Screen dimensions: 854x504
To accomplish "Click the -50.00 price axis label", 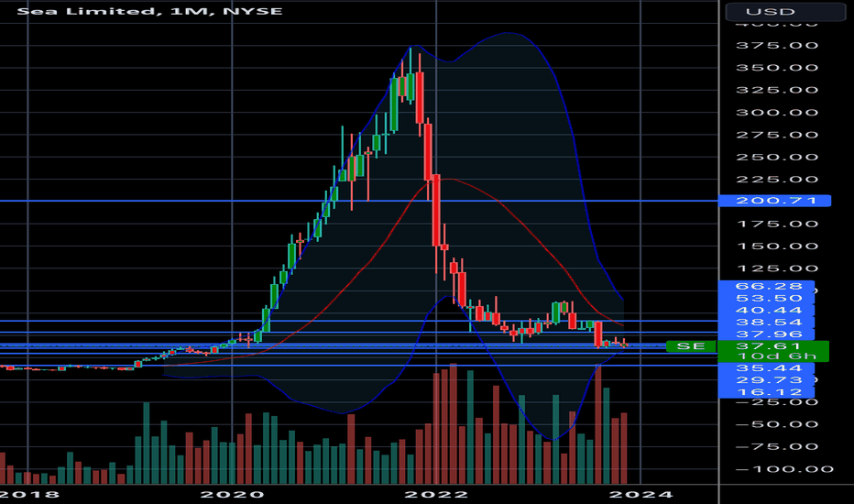I will (777, 424).
